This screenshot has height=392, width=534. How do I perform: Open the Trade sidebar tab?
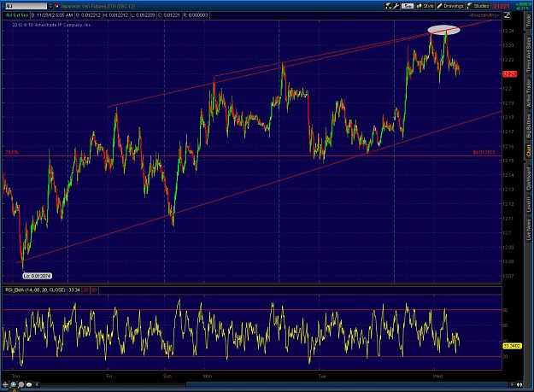pos(529,21)
